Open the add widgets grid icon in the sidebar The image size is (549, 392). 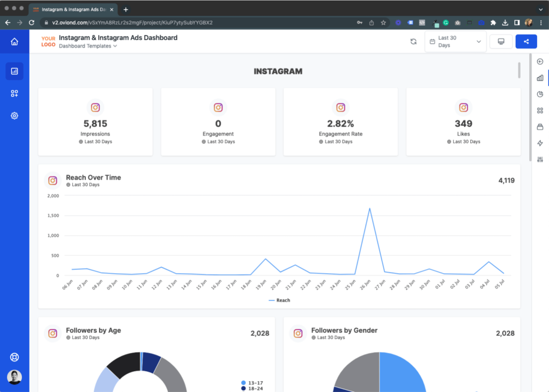(14, 93)
